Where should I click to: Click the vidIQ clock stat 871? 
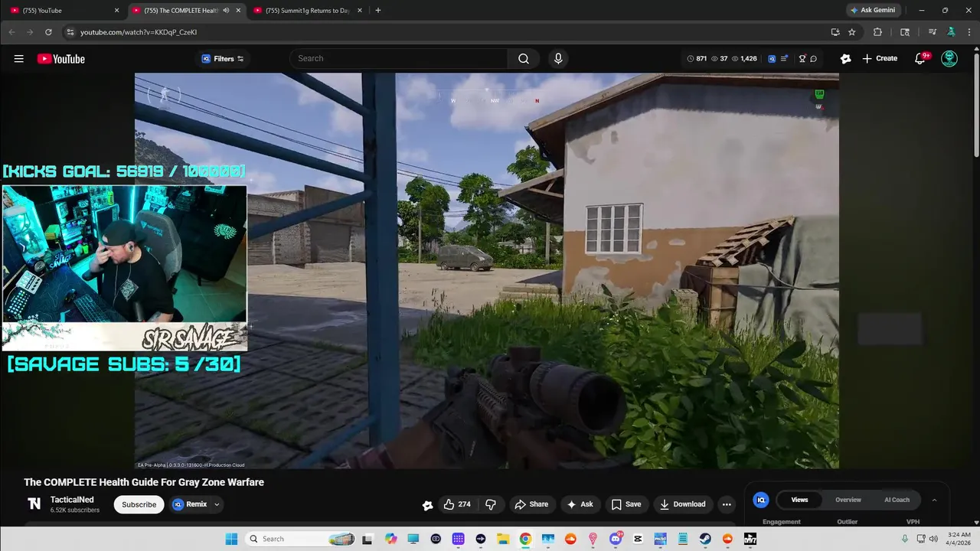coord(697,59)
